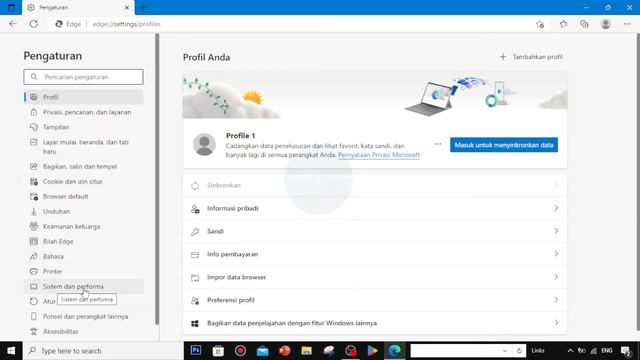Open Profile 1 more options ellipsis

(x=438, y=144)
